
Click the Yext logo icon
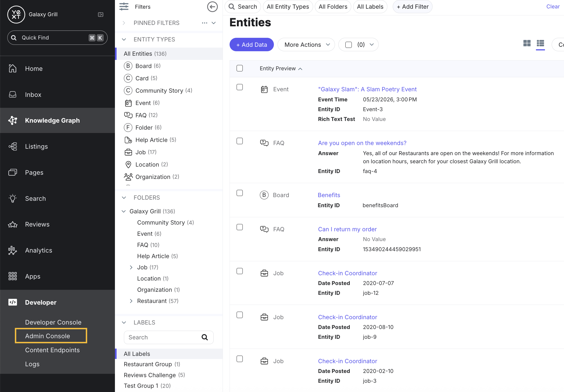coord(16,14)
